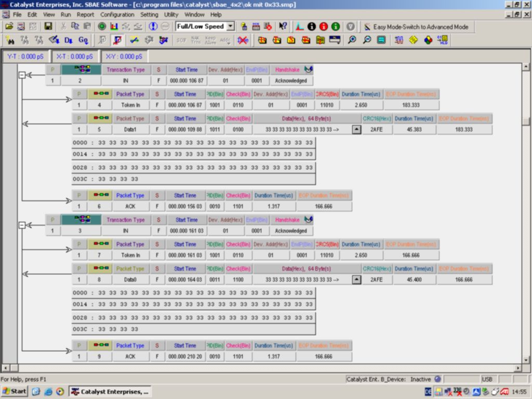532x399 pixels.
Task: Click 'Acknowledged' cell in transaction 2
Action: tap(291, 81)
